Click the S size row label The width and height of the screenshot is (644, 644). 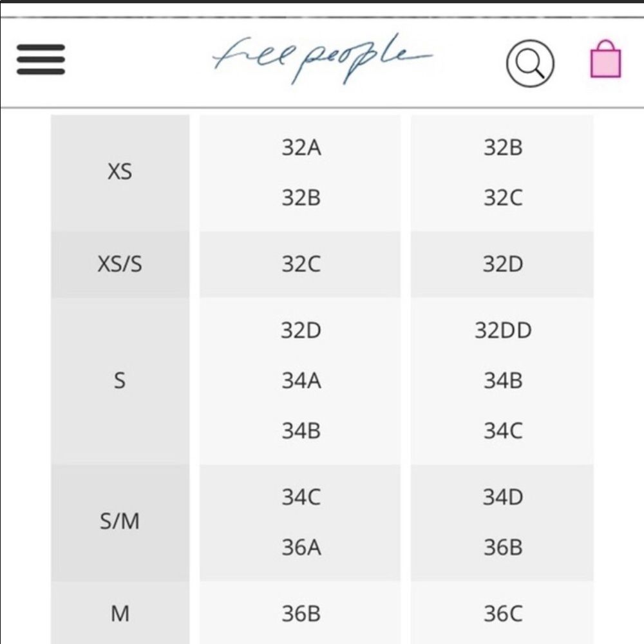coord(120,381)
